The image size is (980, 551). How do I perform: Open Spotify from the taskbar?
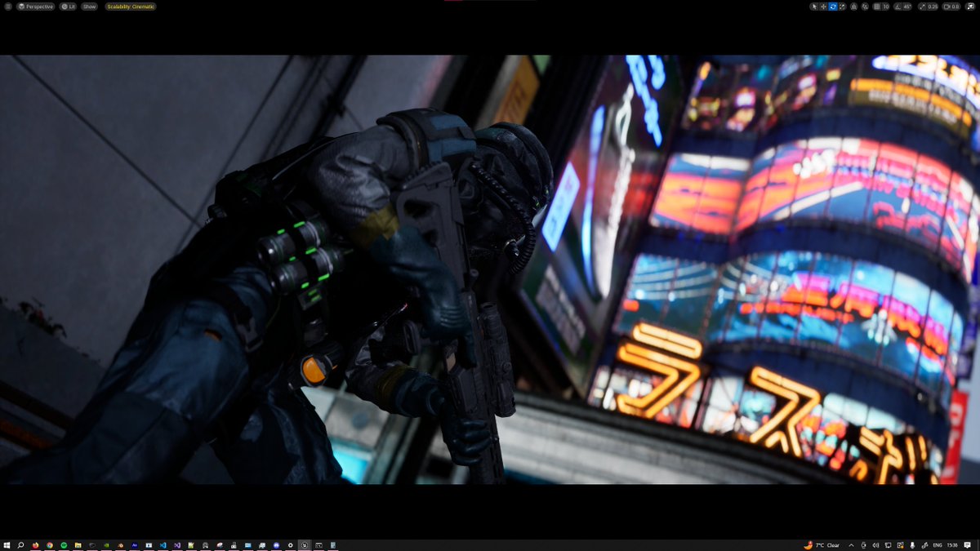pos(64,545)
